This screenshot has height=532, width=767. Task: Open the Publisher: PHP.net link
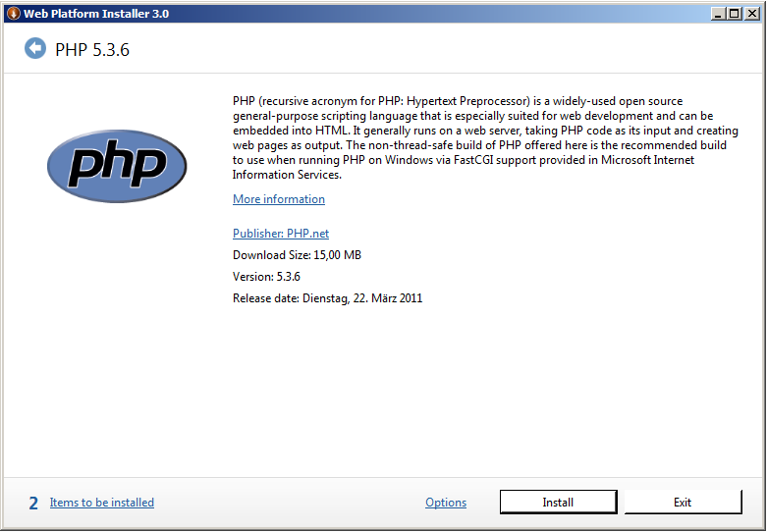coord(281,234)
